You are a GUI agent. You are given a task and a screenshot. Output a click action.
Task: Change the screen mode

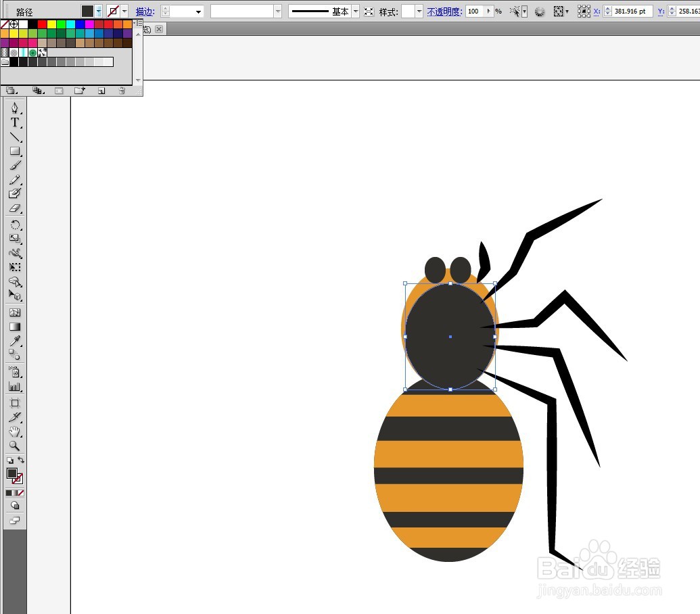15,520
